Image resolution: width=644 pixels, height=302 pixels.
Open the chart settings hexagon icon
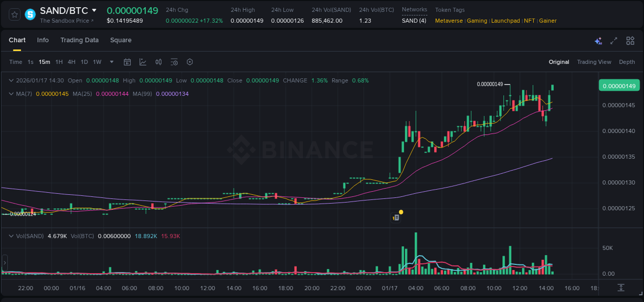(x=190, y=62)
